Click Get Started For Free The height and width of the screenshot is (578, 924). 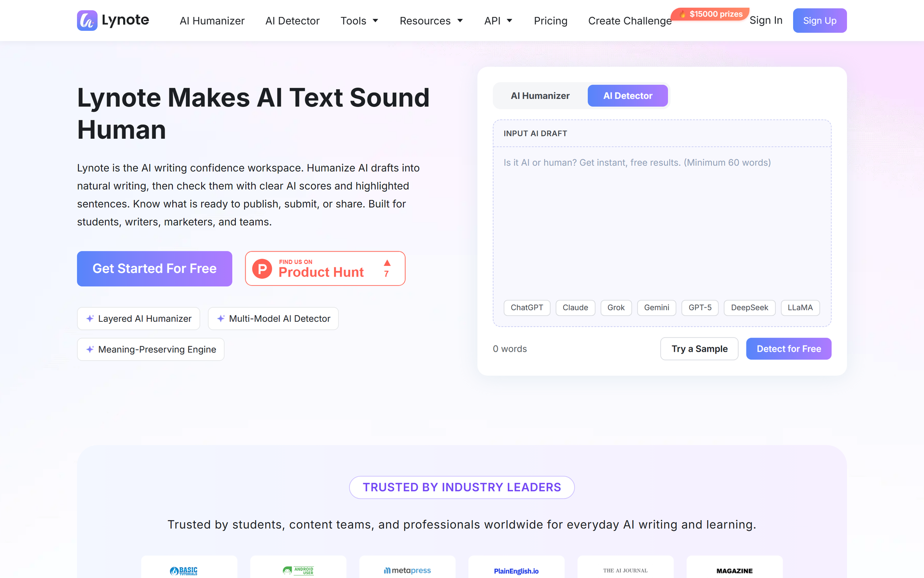(x=154, y=269)
